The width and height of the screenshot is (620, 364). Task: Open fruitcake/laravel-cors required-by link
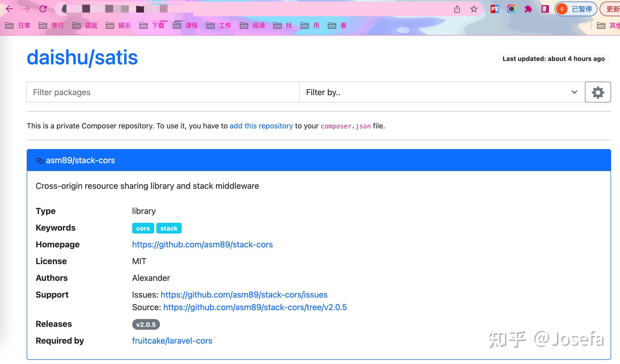pos(172,341)
